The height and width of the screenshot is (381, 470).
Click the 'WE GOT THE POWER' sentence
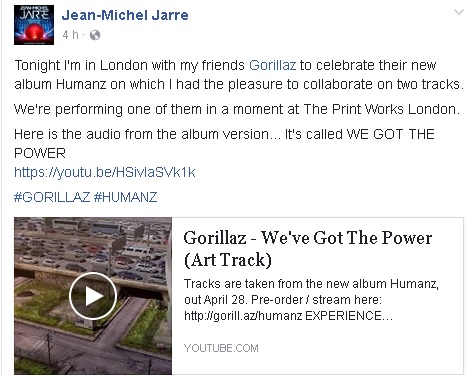224,144
